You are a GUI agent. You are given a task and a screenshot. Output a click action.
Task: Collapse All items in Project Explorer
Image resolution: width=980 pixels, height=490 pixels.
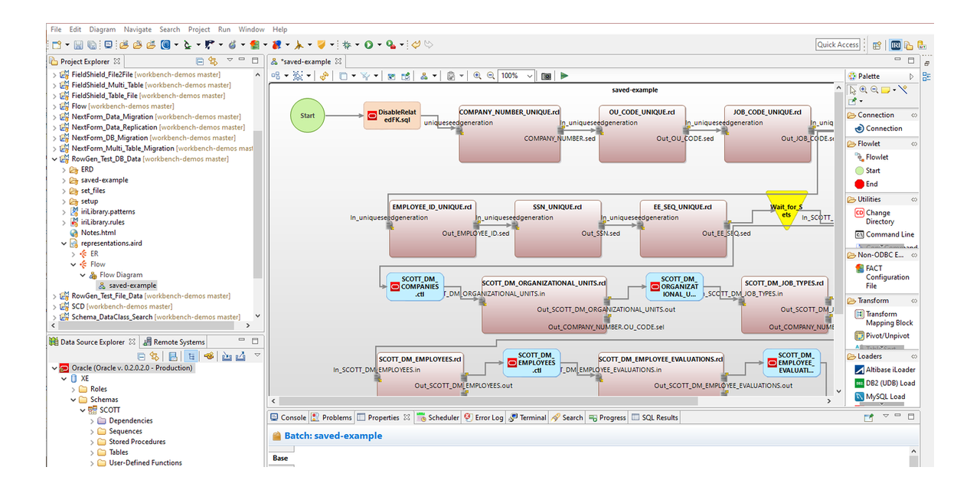pyautogui.click(x=200, y=60)
